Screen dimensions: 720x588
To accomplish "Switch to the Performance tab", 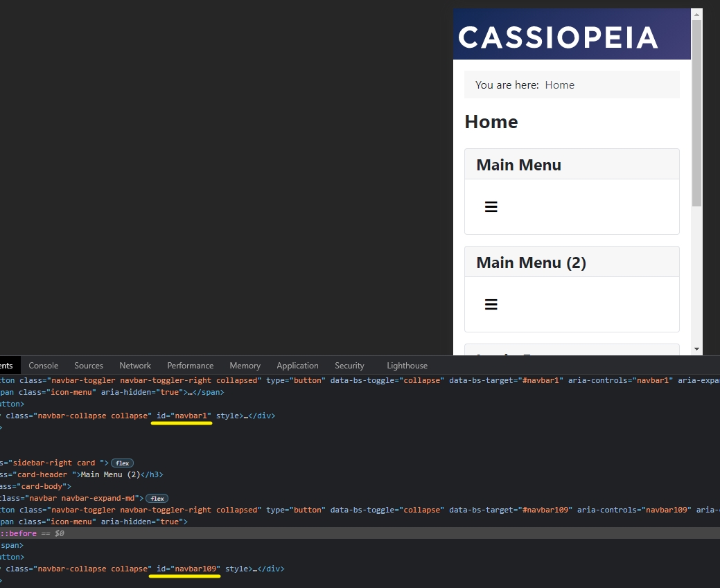I will pos(190,366).
